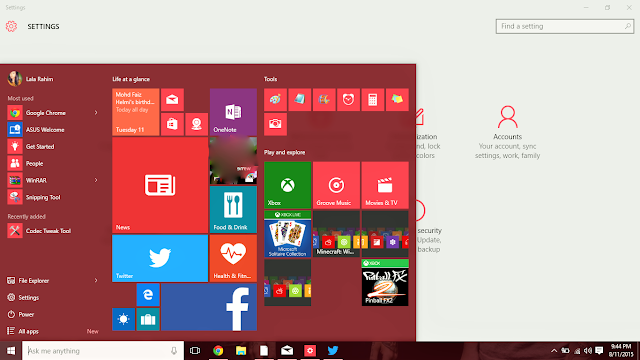Open the Food & Drink tile
Image resolution: width=640 pixels, height=360 pixels.
point(233,209)
